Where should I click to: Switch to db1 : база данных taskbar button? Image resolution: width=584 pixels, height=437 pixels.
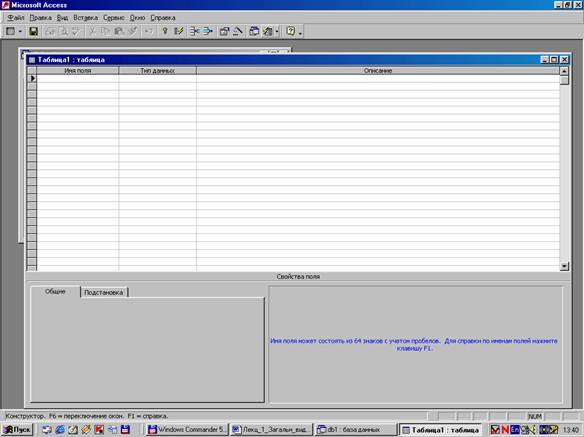click(355, 430)
